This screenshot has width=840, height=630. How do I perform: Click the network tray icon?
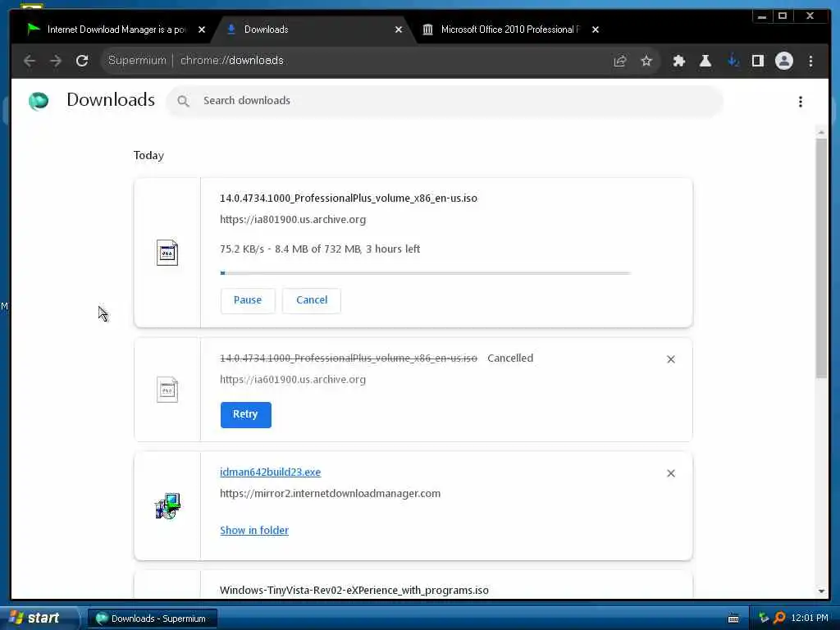point(764,619)
